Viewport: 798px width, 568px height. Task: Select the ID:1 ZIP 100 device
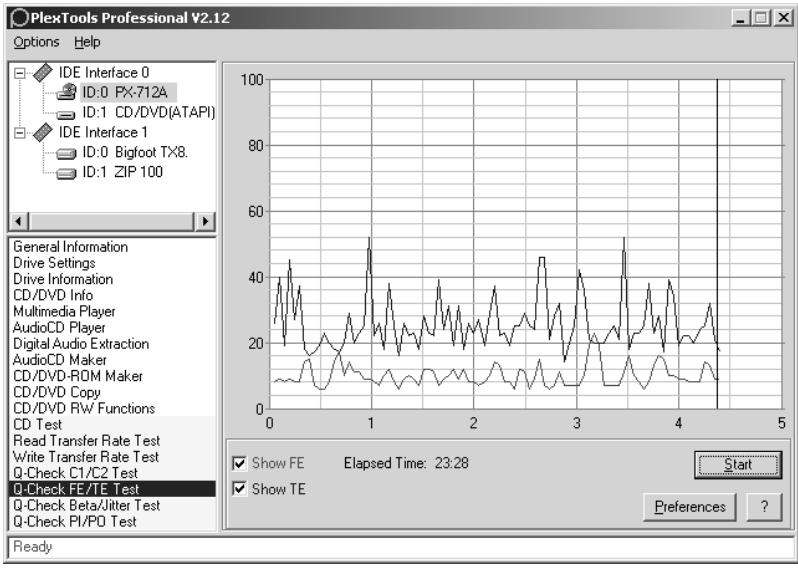123,172
